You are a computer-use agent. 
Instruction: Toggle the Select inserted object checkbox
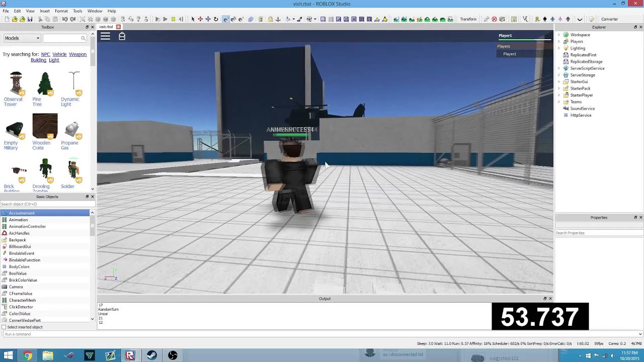click(4, 327)
